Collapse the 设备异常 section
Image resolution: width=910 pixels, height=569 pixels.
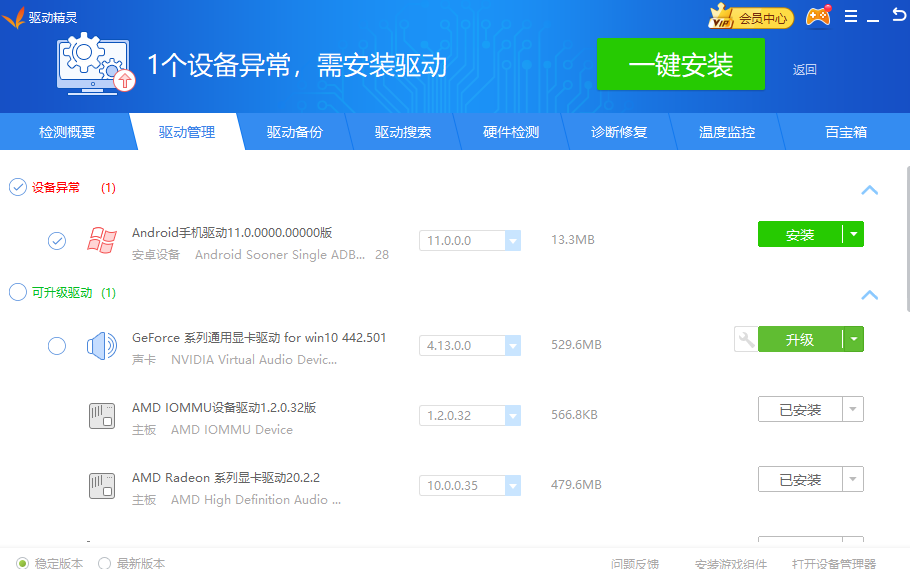tap(869, 190)
